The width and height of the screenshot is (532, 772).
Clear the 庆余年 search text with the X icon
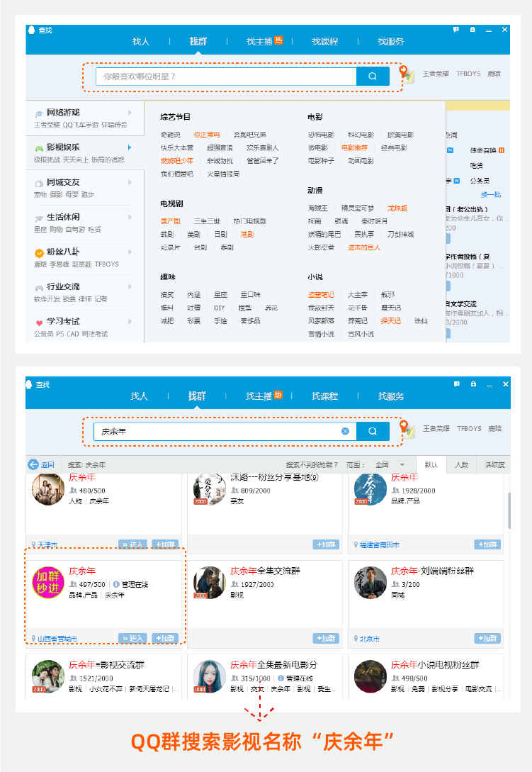click(x=346, y=431)
